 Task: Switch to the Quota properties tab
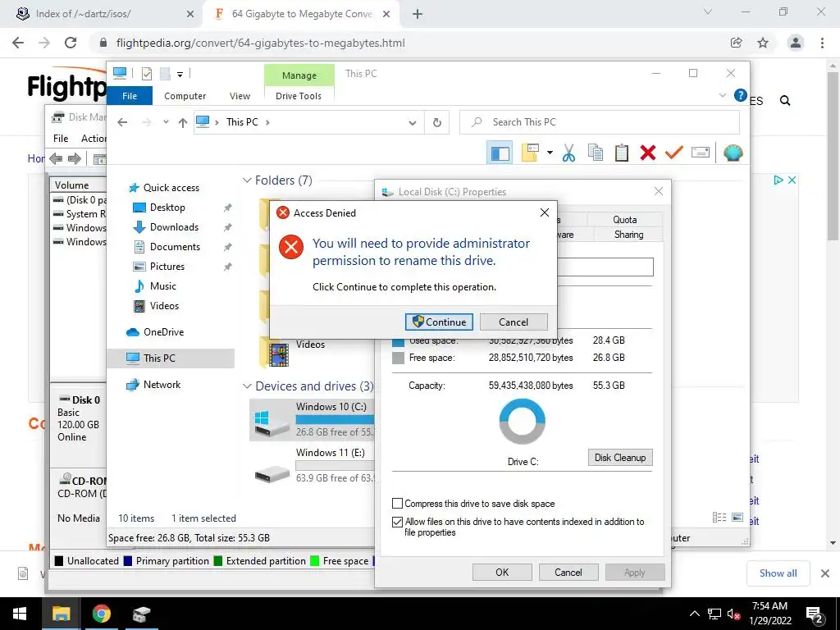click(624, 220)
